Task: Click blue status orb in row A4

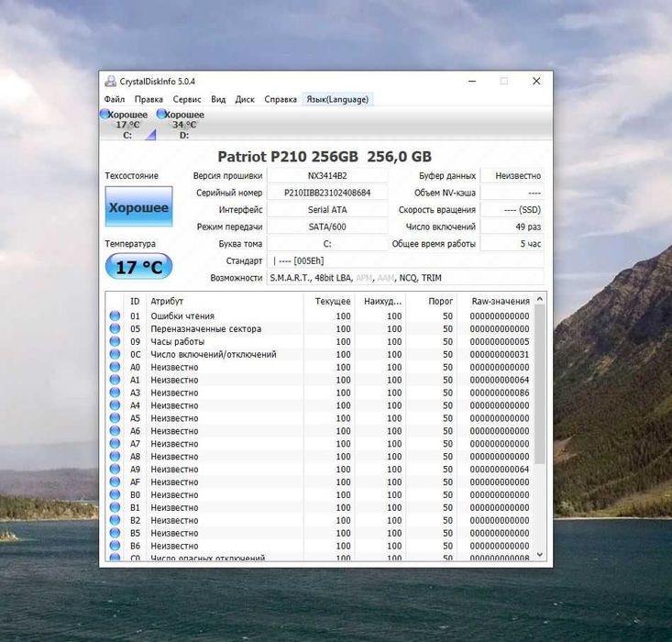Action: click(115, 405)
